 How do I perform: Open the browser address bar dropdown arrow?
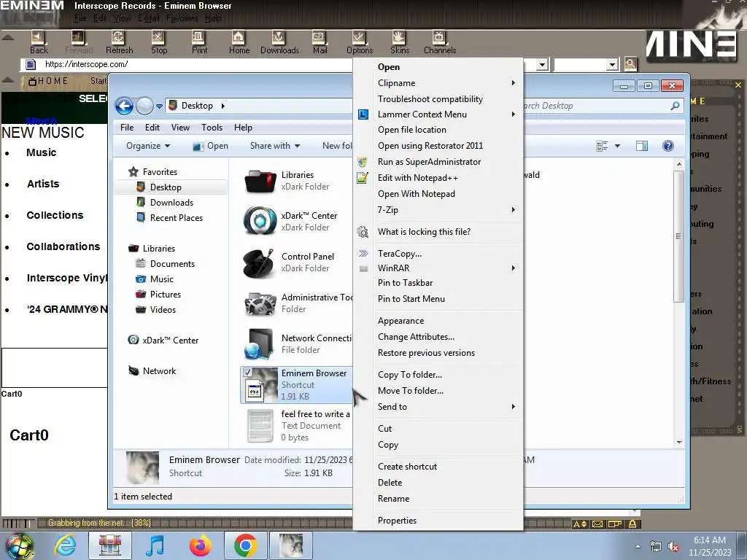(x=542, y=64)
